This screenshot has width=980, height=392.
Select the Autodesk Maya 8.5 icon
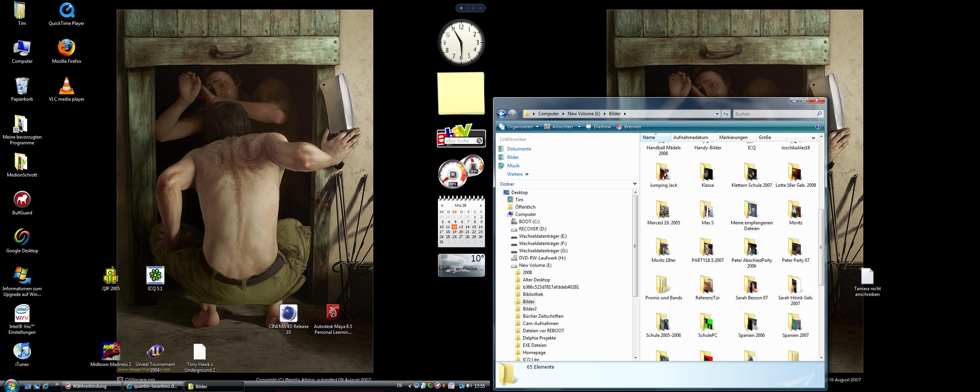click(x=333, y=320)
